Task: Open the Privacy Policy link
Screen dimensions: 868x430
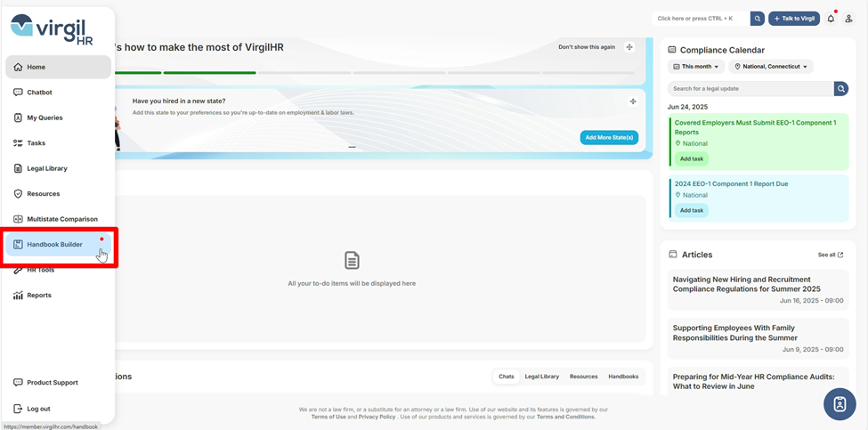Action: (x=376, y=417)
